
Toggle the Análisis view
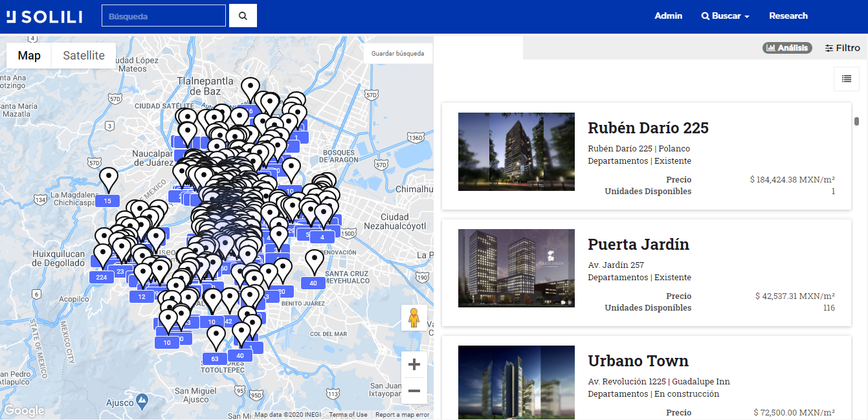coord(787,48)
